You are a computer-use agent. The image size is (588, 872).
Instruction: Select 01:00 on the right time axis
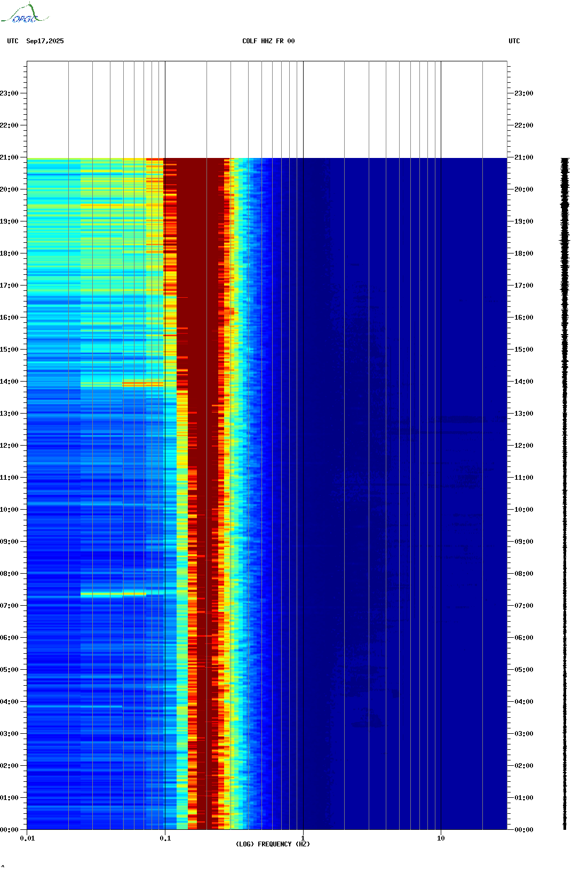524,798
